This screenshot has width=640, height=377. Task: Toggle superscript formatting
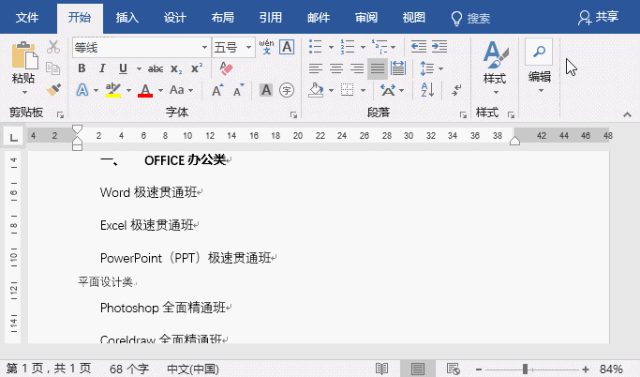197,69
